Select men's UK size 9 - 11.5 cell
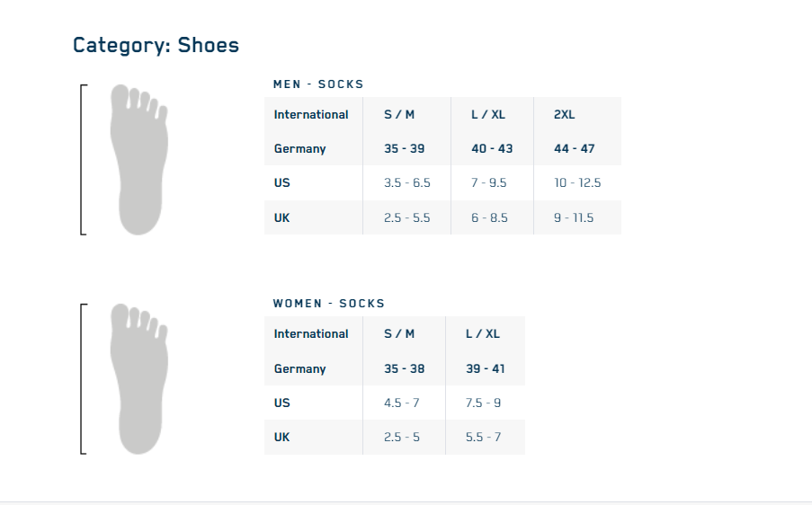This screenshot has width=812, height=505. [574, 218]
